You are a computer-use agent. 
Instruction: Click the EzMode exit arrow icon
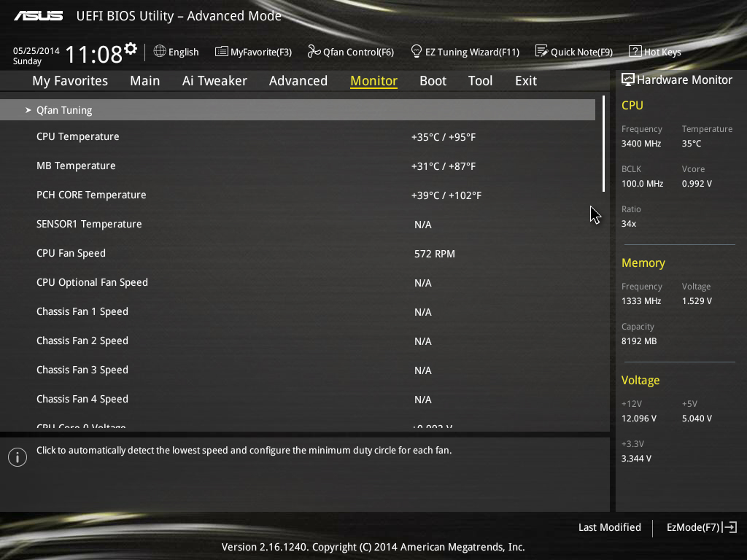(729, 527)
